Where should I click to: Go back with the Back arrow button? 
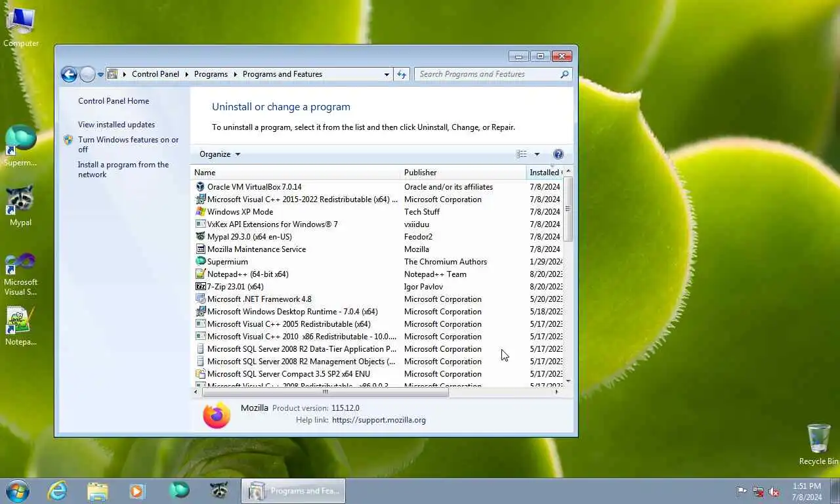point(69,74)
